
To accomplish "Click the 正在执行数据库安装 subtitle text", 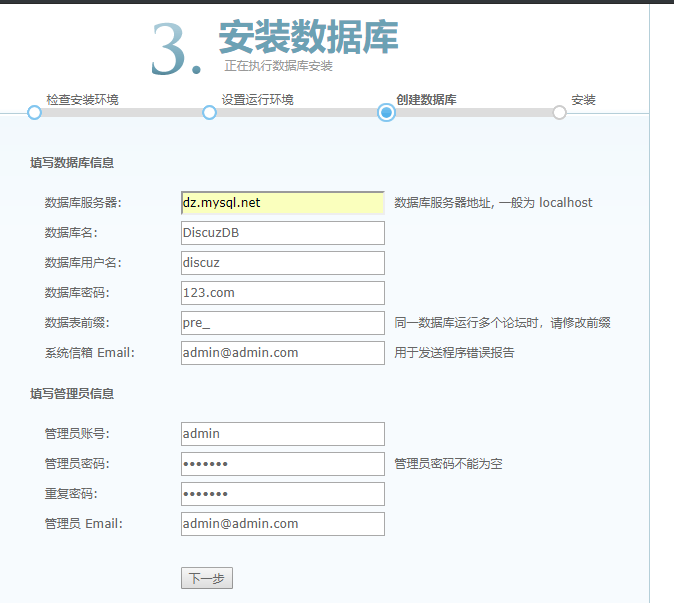I will click(279, 66).
